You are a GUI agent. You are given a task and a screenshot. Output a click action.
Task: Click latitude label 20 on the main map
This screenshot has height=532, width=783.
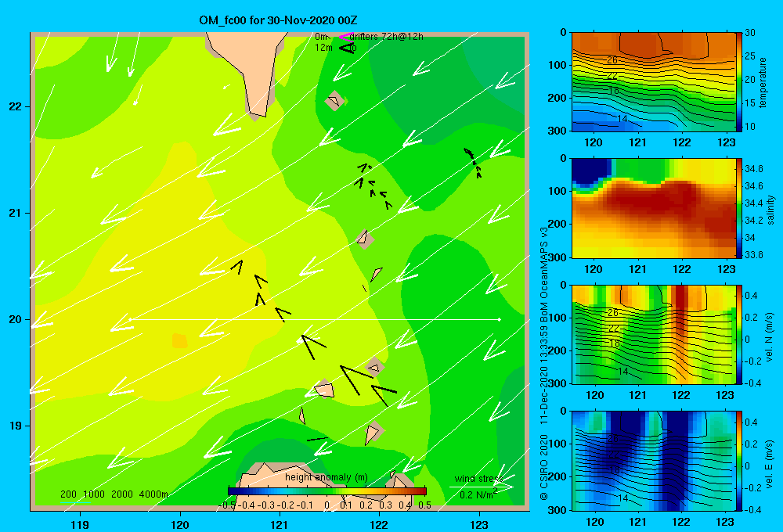pos(15,319)
